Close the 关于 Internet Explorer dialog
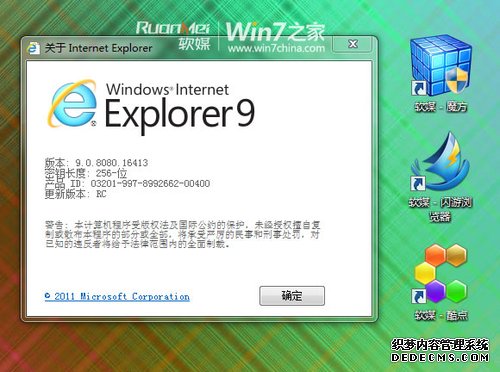 coord(353,44)
